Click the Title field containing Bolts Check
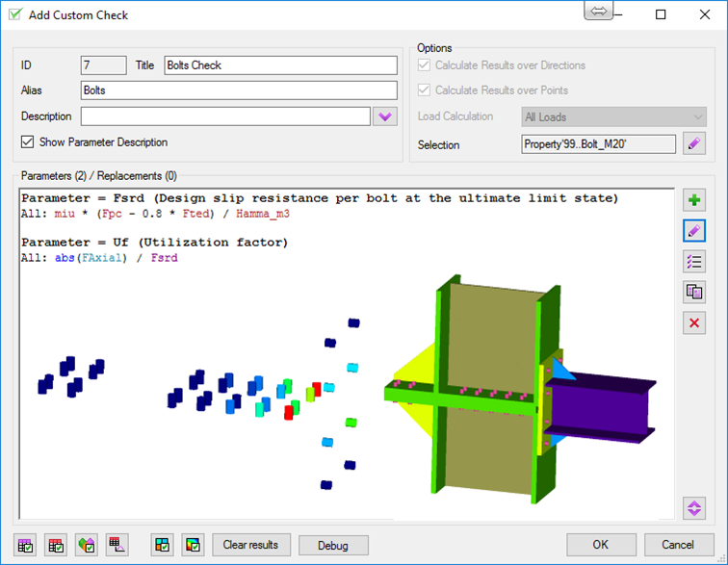Screen dimensions: 728x565 [x=280, y=65]
